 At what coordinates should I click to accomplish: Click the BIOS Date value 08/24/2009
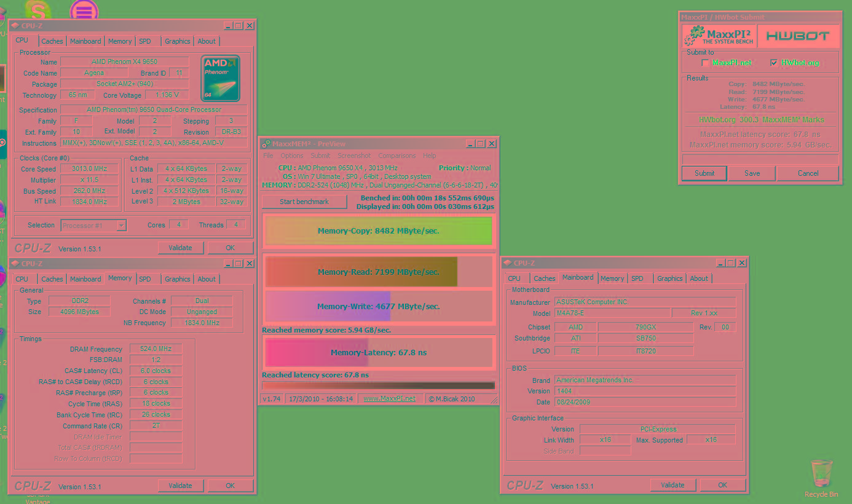645,402
